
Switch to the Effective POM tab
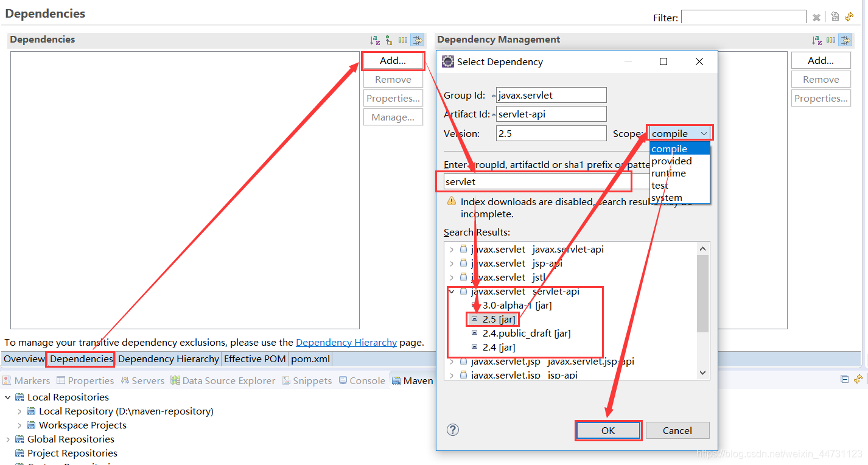(254, 358)
